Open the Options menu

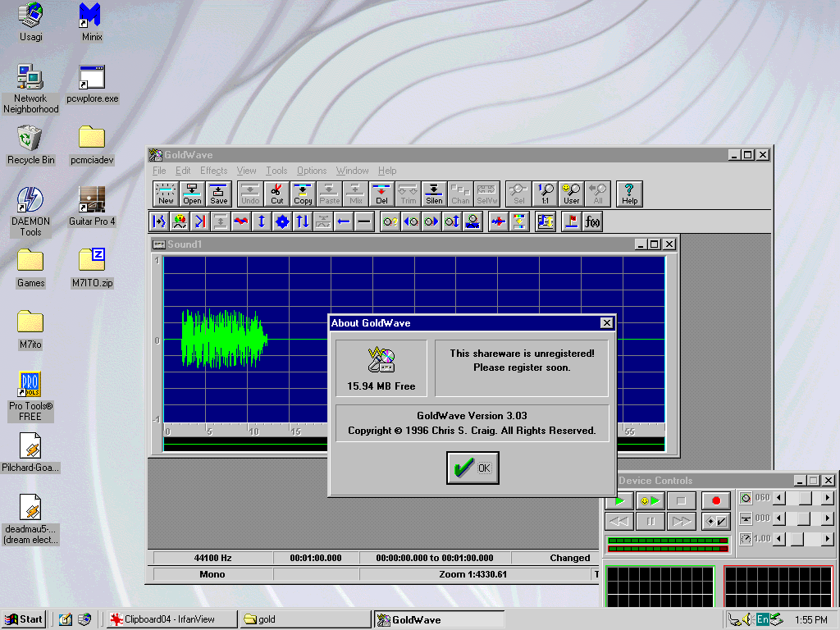pos(312,171)
